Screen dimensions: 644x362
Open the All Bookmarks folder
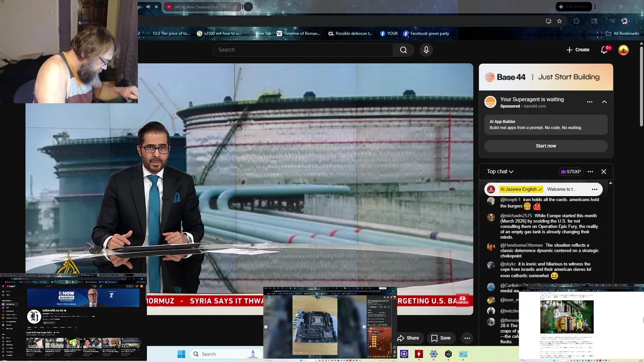[622, 34]
